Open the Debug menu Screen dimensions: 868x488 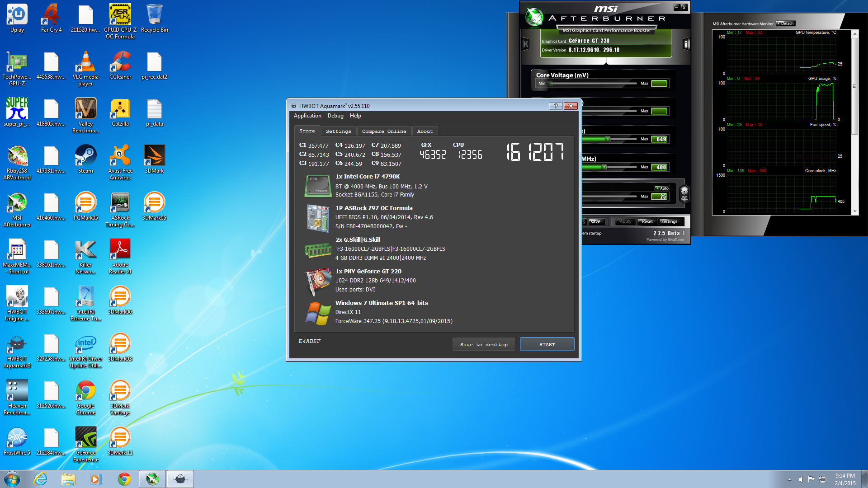[x=335, y=116]
